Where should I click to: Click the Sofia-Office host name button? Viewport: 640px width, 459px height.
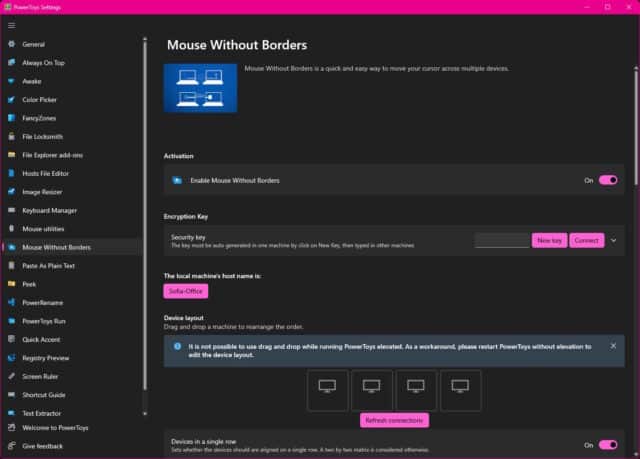coord(186,291)
